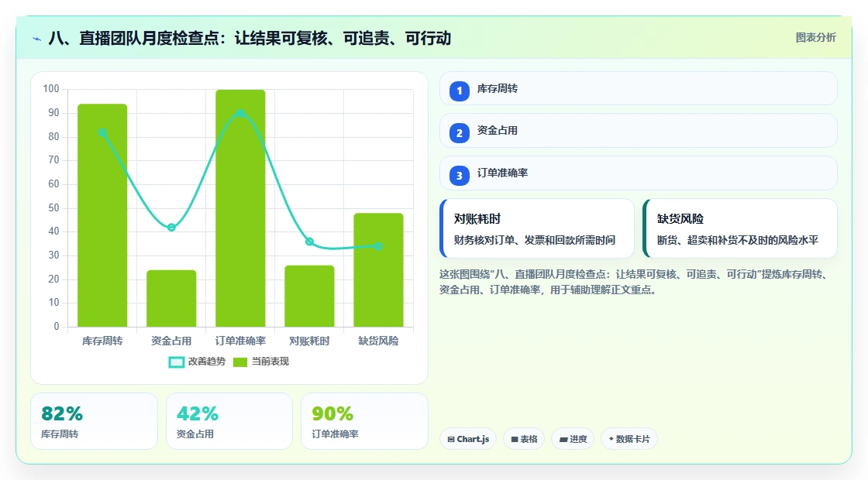
Task: Click the text 财务核对订单、发票和回款所需时间
Action: pyautogui.click(x=535, y=240)
